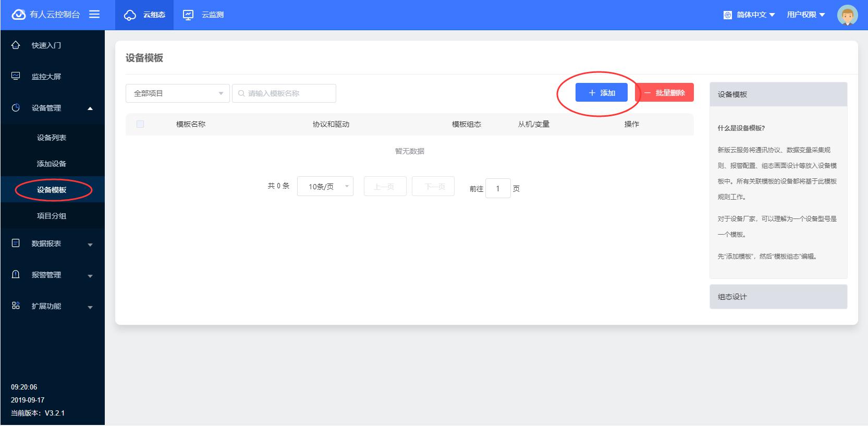Click the 快速入门 home icon

click(x=16, y=45)
